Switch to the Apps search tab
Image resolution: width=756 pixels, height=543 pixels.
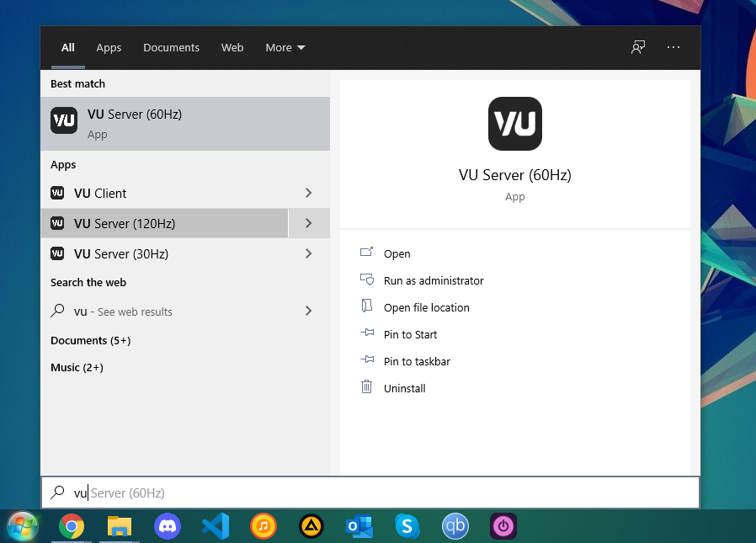(x=109, y=47)
